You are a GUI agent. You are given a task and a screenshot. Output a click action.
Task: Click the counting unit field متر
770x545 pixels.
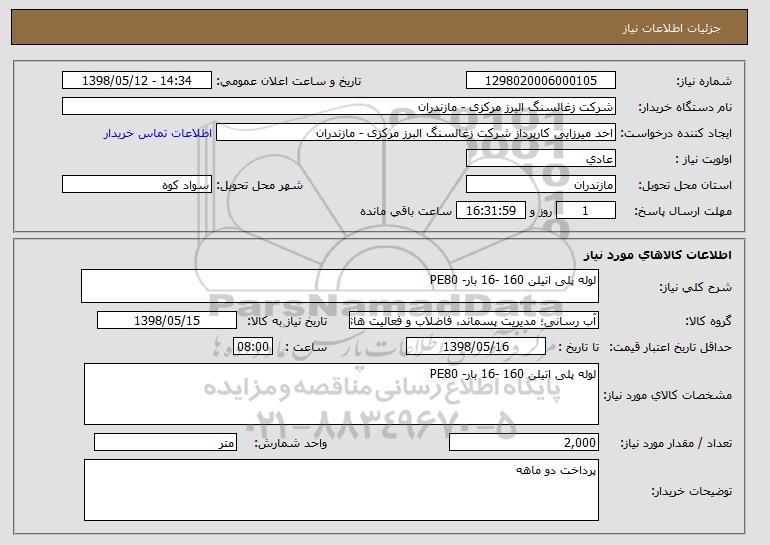tap(165, 442)
